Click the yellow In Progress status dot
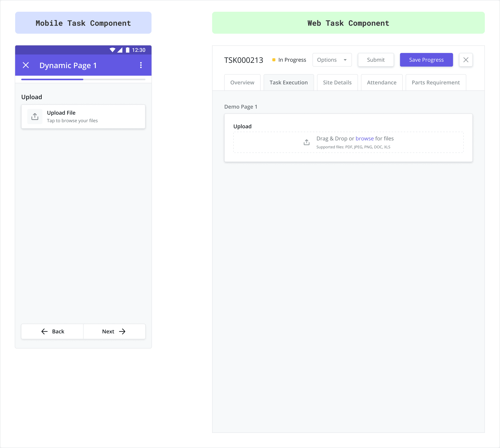This screenshot has width=500, height=448. 274,60
